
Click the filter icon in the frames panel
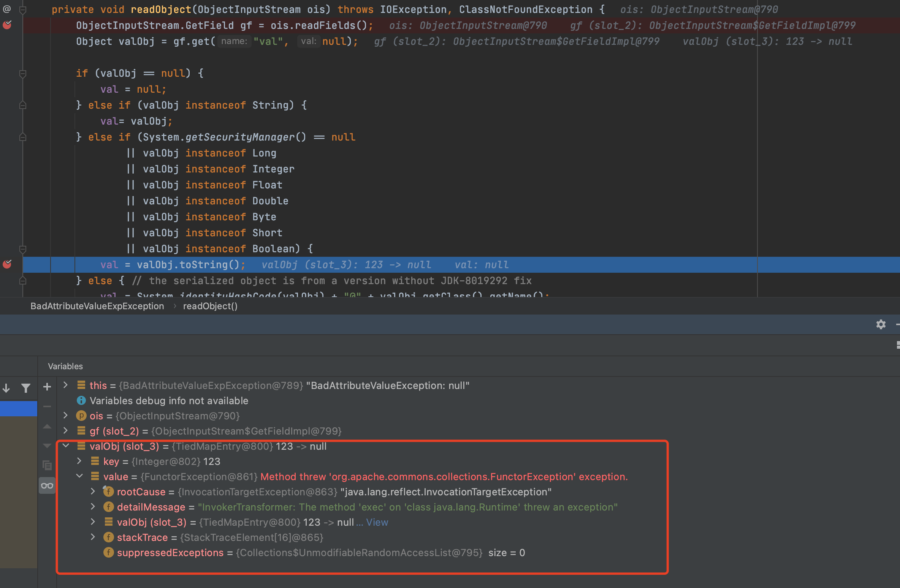point(26,388)
